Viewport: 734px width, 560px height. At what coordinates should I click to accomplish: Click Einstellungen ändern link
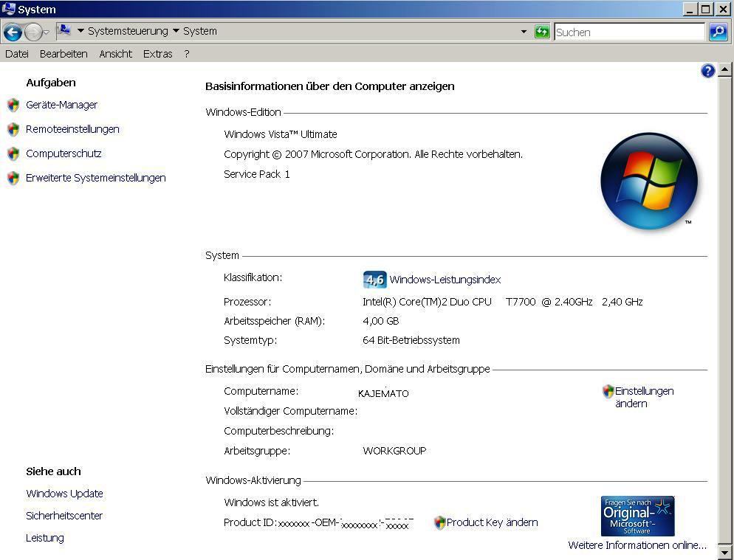(x=644, y=397)
